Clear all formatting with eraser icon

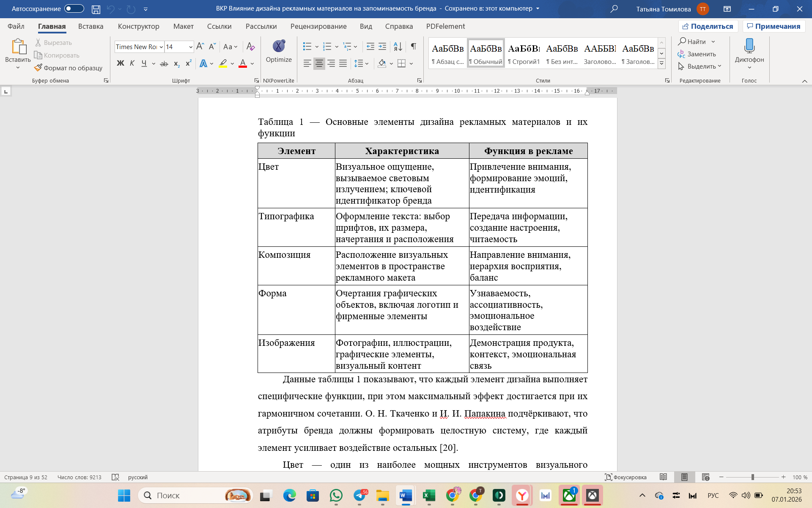[250, 46]
